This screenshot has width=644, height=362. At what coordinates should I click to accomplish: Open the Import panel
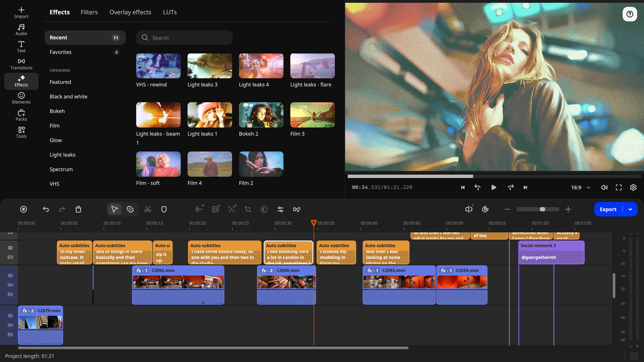pyautogui.click(x=21, y=13)
